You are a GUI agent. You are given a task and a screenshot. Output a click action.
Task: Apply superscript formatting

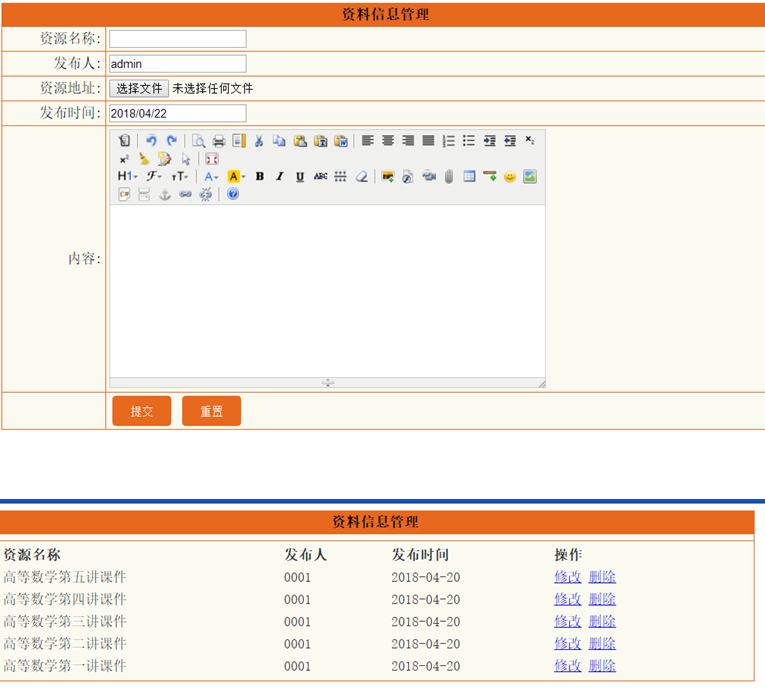(124, 159)
